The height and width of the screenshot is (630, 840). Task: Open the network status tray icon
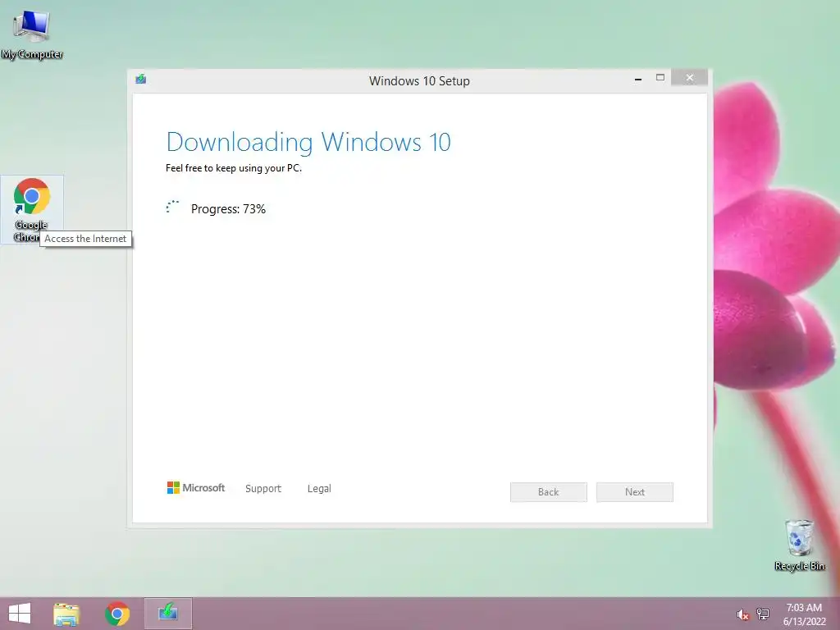click(x=763, y=614)
